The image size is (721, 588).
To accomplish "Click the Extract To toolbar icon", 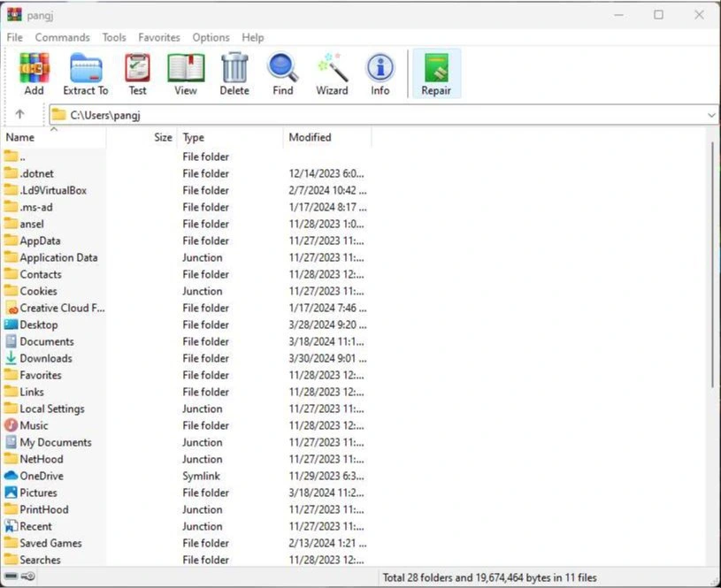I will click(x=86, y=67).
